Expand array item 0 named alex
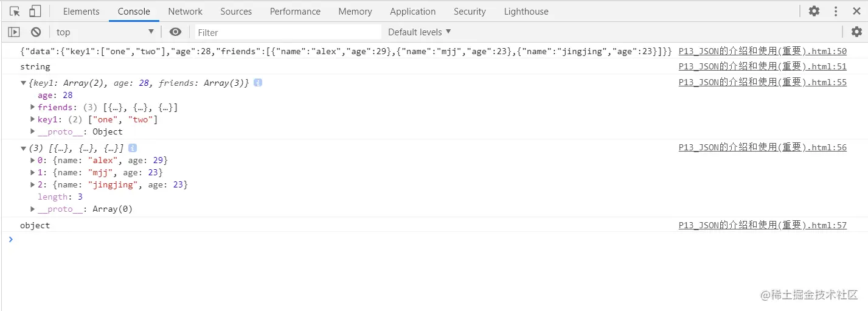This screenshot has width=868, height=311. (33, 160)
